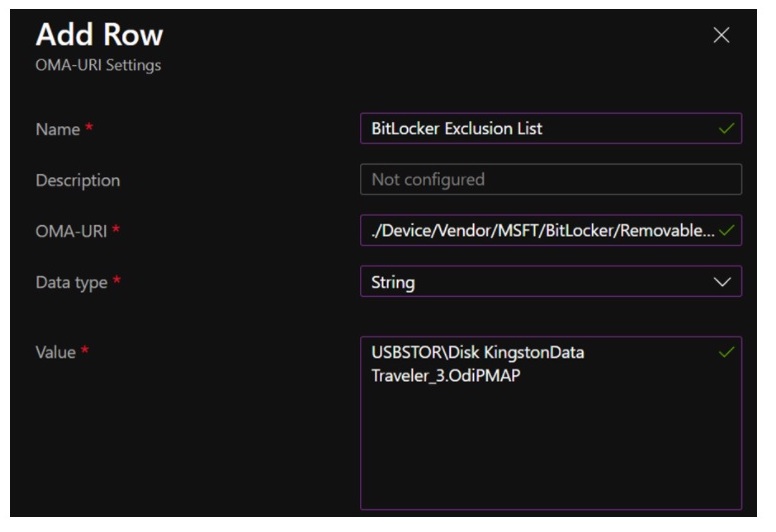776x532 pixels.
Task: Click the Description field label
Action: [x=78, y=181]
